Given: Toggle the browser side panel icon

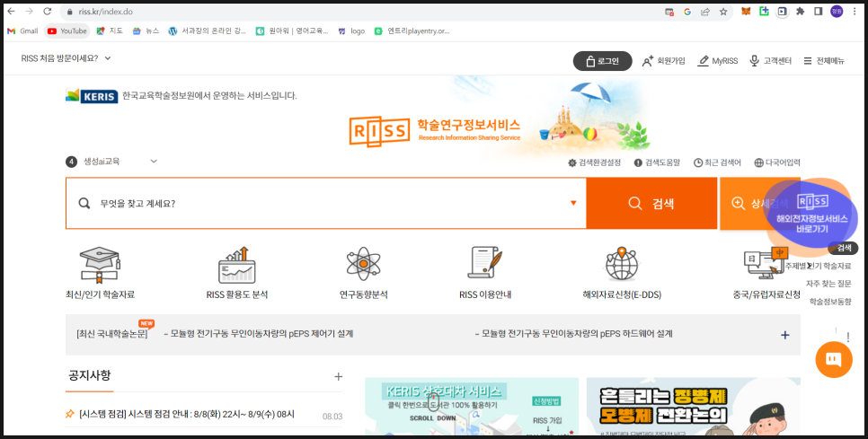Looking at the screenshot, I should [x=818, y=12].
